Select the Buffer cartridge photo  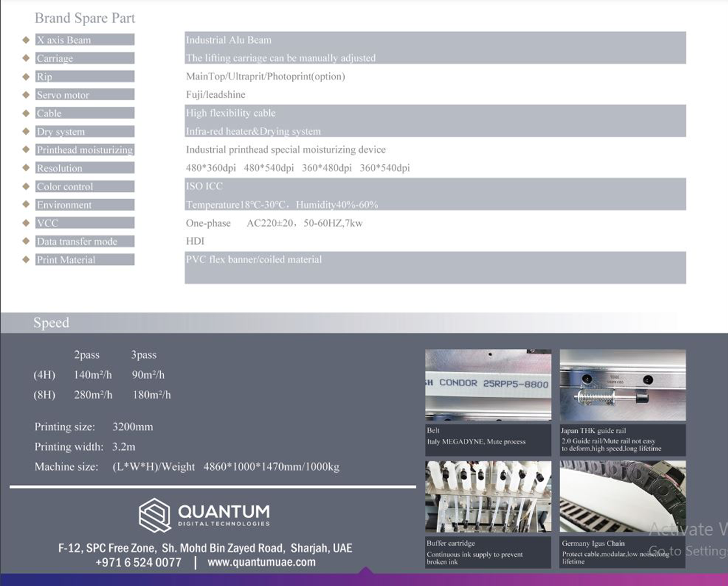pos(488,496)
